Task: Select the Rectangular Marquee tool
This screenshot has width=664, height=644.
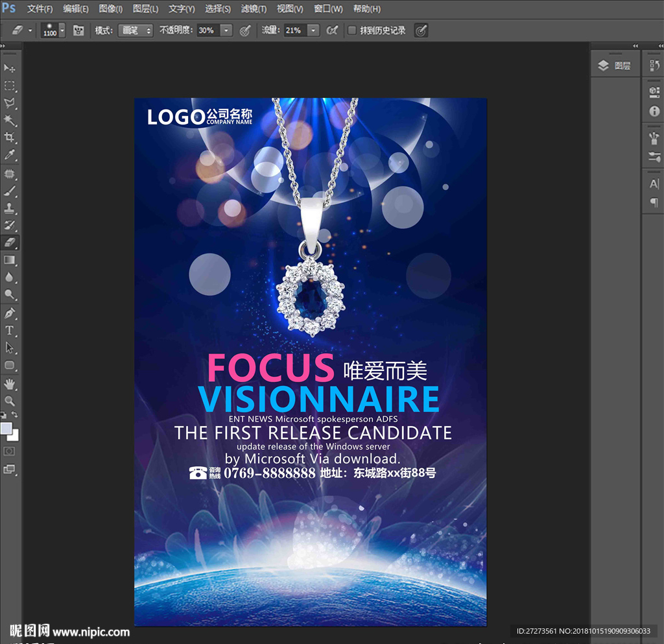Action: [x=9, y=86]
